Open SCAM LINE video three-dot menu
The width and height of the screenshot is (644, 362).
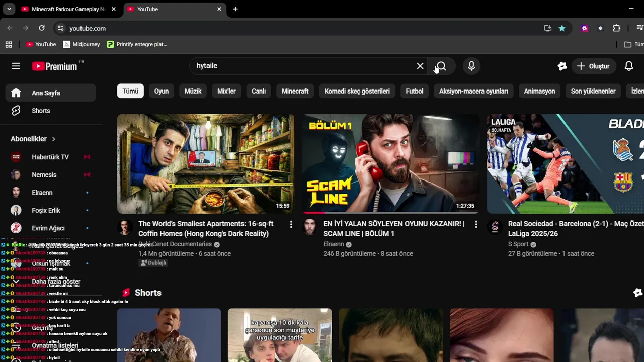[476, 225]
